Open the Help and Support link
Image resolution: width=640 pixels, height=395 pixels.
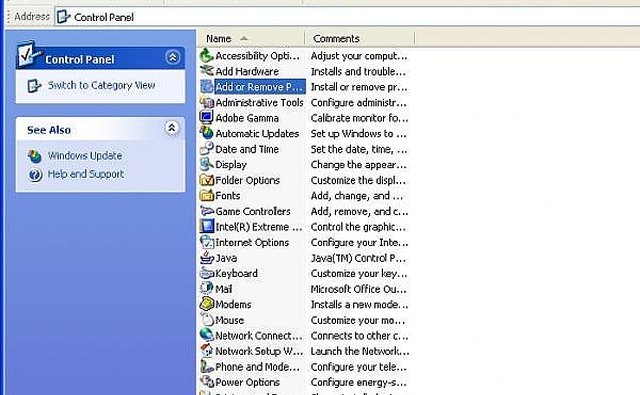click(x=86, y=174)
